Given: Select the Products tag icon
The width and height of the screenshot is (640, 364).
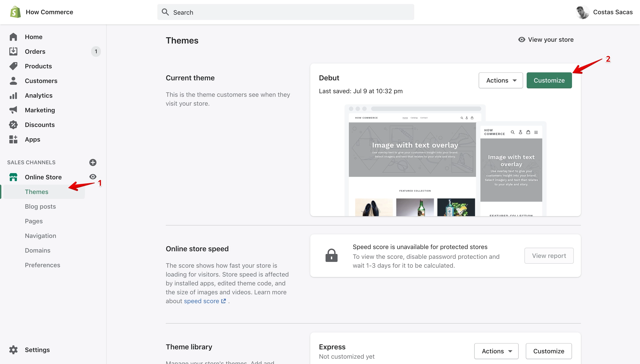Looking at the screenshot, I should (x=13, y=66).
